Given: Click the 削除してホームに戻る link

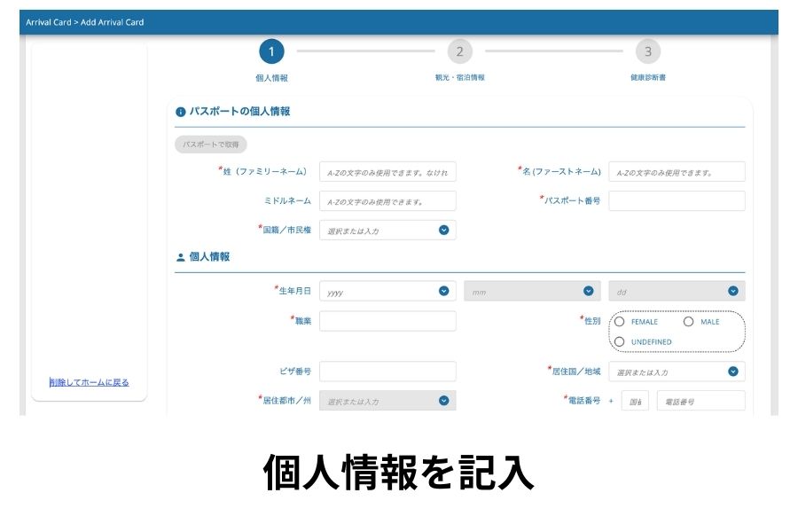Looking at the screenshot, I should (90, 383).
